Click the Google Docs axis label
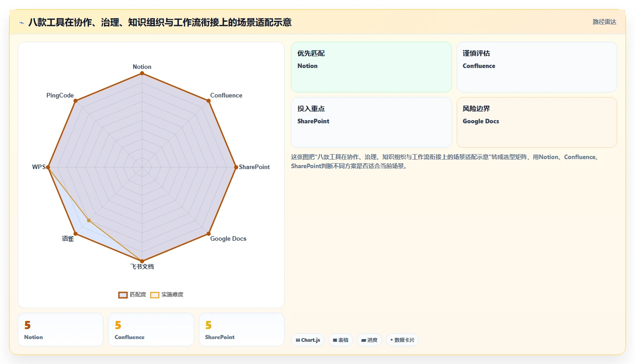This screenshot has width=635, height=364. [x=228, y=238]
